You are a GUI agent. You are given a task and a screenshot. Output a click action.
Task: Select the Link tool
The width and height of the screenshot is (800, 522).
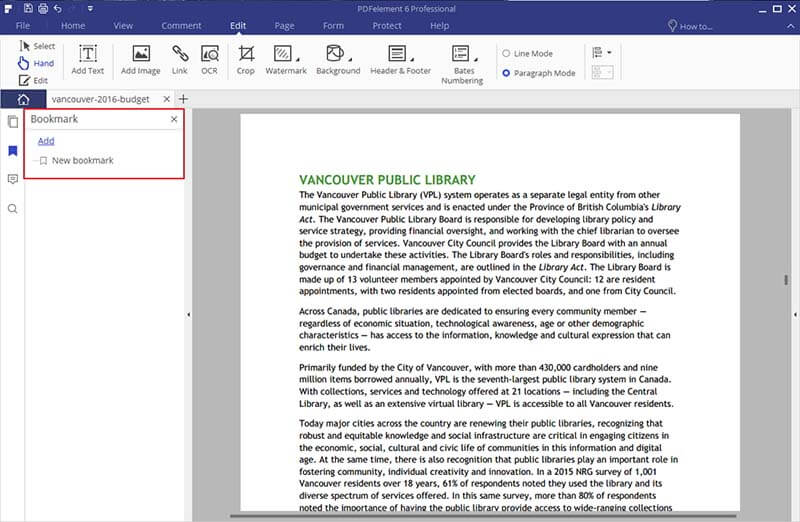click(180, 60)
